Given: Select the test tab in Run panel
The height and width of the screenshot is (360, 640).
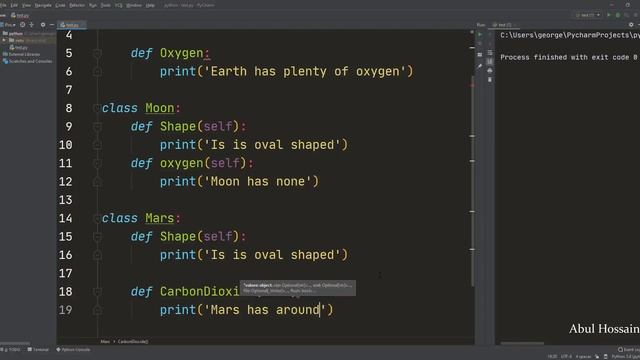Looking at the screenshot, I should 504,25.
